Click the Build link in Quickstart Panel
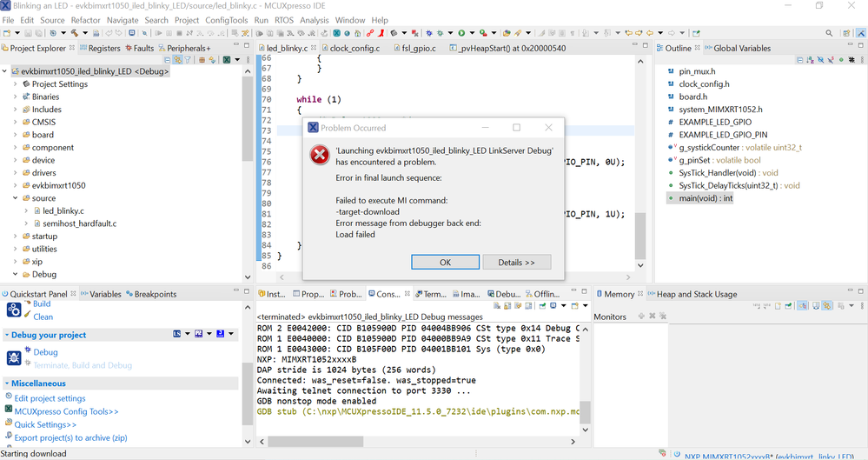 pos(42,303)
